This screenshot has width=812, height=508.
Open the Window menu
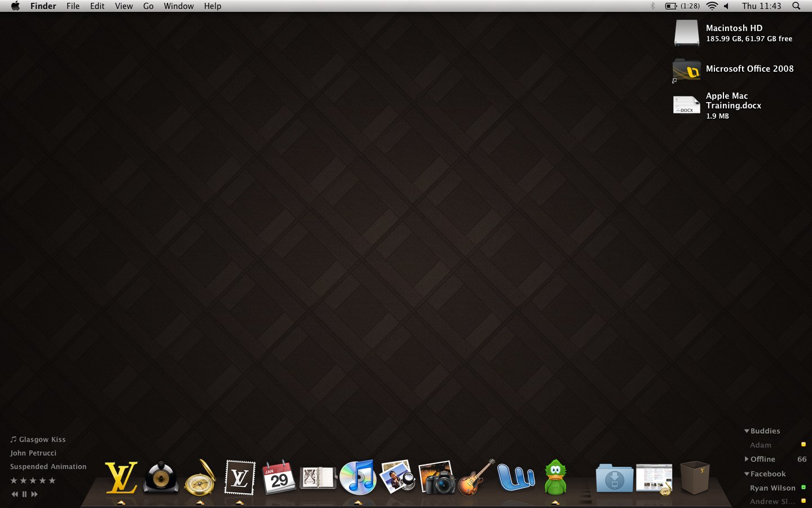point(179,6)
